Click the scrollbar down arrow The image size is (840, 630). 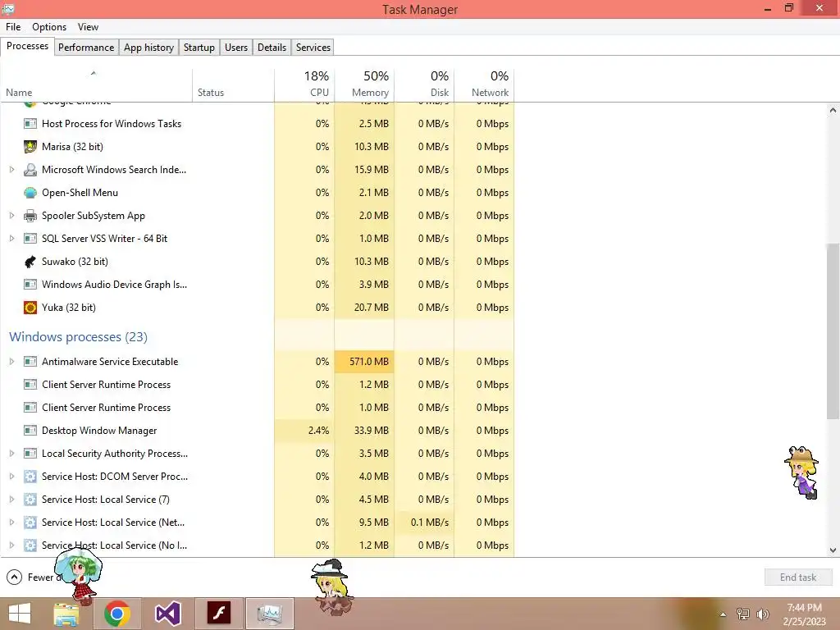click(x=833, y=550)
